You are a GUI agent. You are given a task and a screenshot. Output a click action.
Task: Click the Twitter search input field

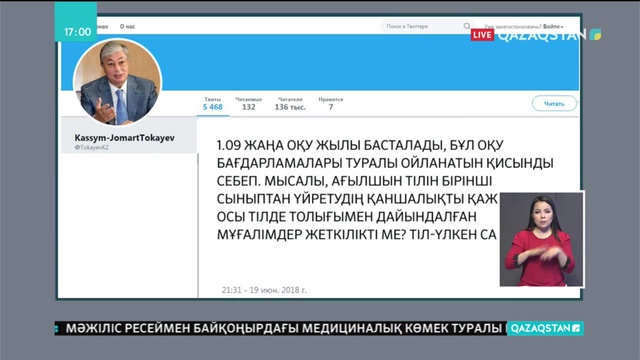[x=427, y=26]
